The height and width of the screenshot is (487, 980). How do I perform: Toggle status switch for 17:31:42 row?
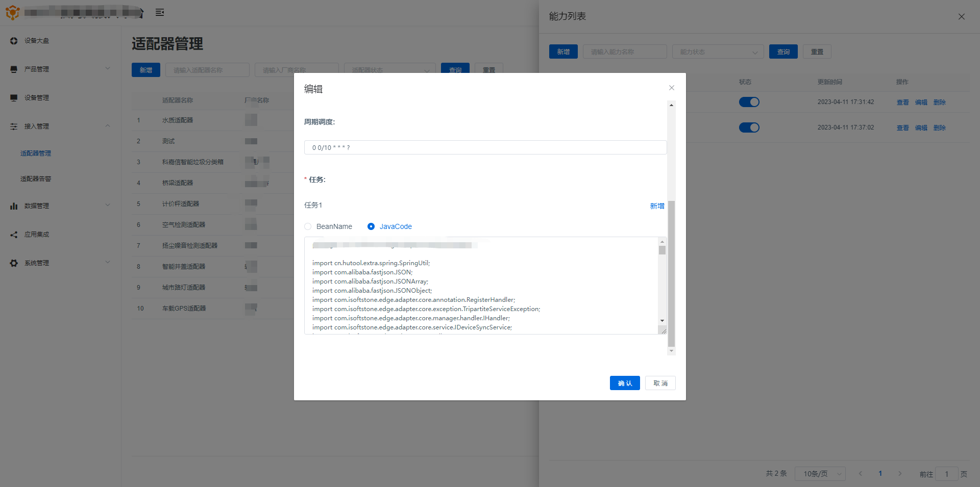pyautogui.click(x=749, y=102)
